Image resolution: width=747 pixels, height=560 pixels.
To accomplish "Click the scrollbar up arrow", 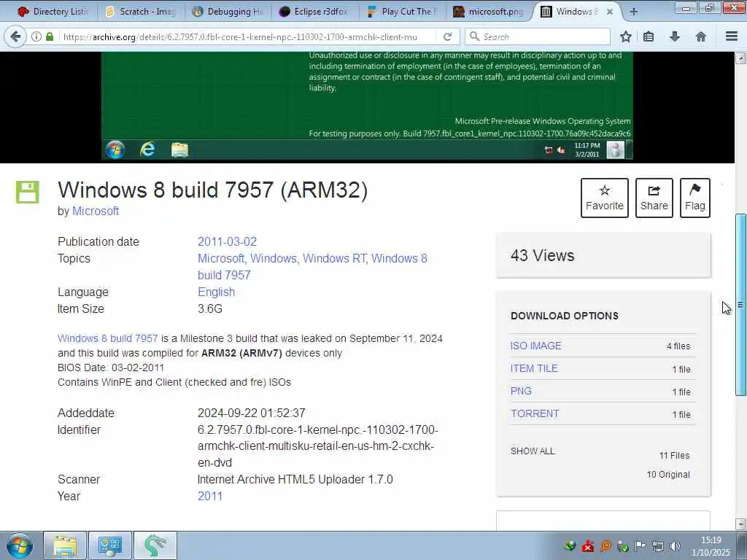I will 740,58.
